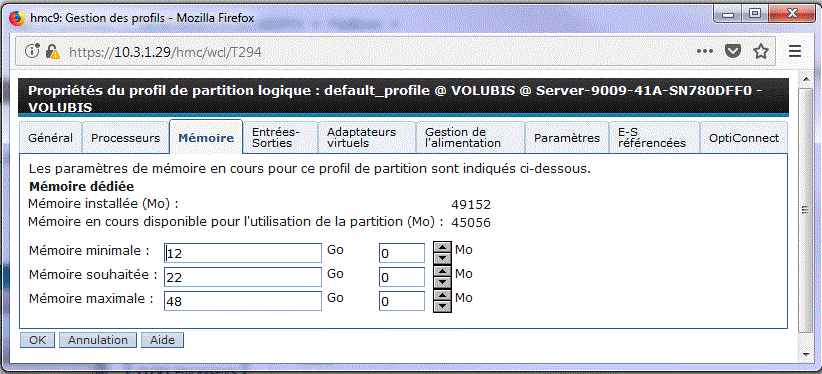822x374 pixels.
Task: Click the Mémoire souhaitée Go input field
Action: pyautogui.click(x=243, y=277)
